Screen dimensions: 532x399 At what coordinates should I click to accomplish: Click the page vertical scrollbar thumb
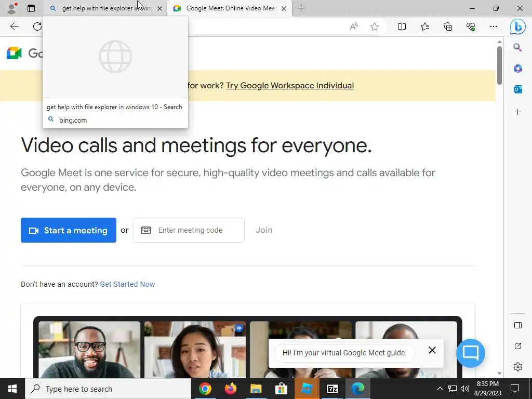499,65
